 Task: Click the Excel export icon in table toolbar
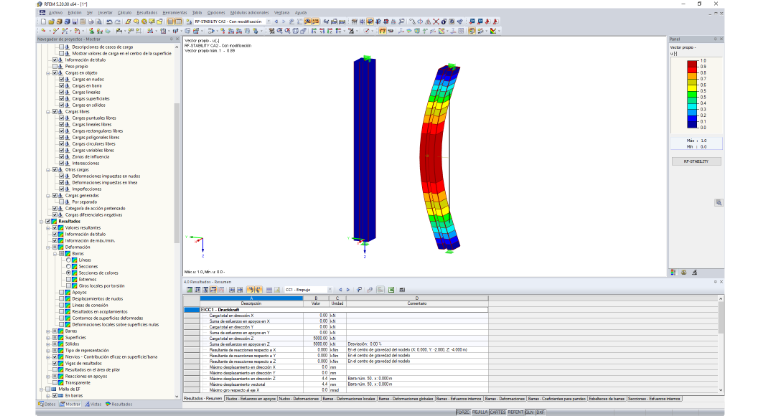click(391, 289)
